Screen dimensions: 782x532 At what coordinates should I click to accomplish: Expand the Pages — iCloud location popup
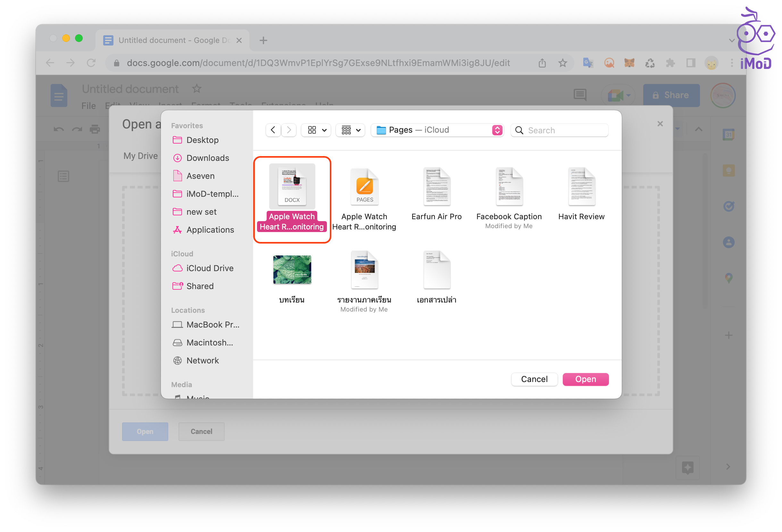click(x=437, y=130)
